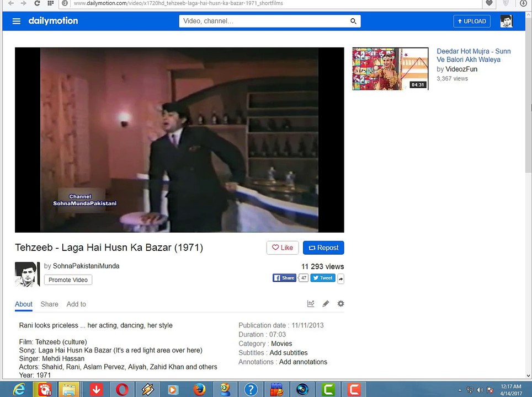Open the video settings gear icon
The width and height of the screenshot is (532, 397).
[x=341, y=303]
